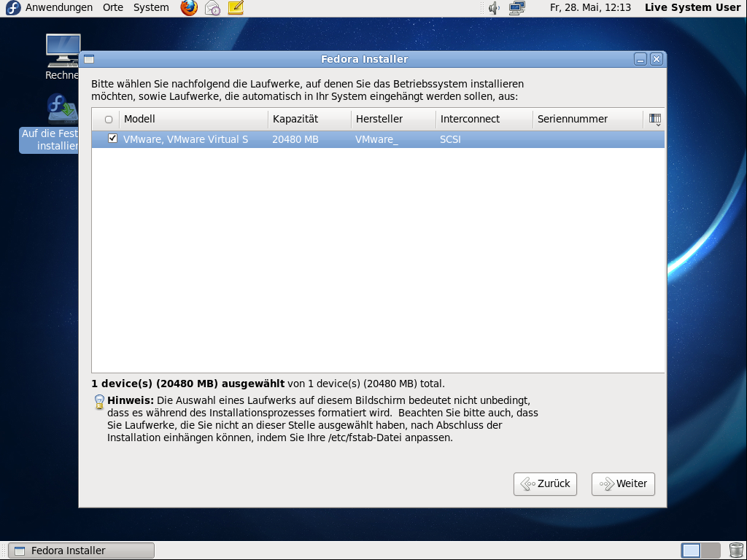Viewport: 747px width, 560px height.
Task: Uncheck the VMware Virtual S drive checkbox
Action: pos(112,139)
